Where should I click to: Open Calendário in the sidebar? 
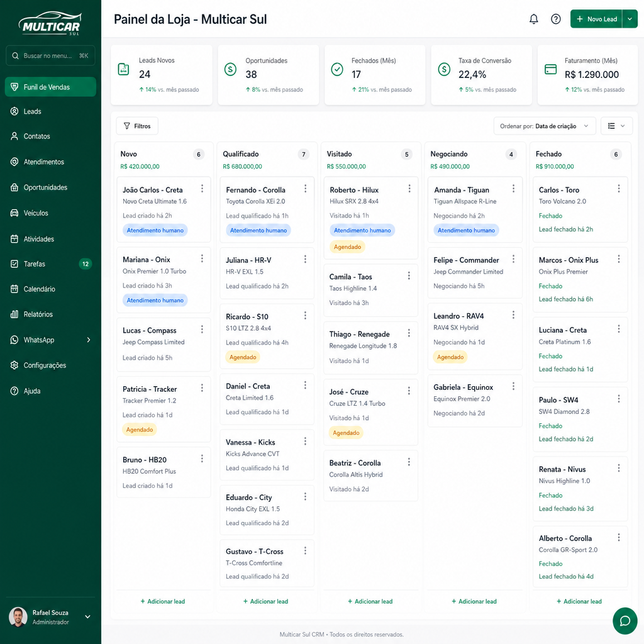click(50, 289)
